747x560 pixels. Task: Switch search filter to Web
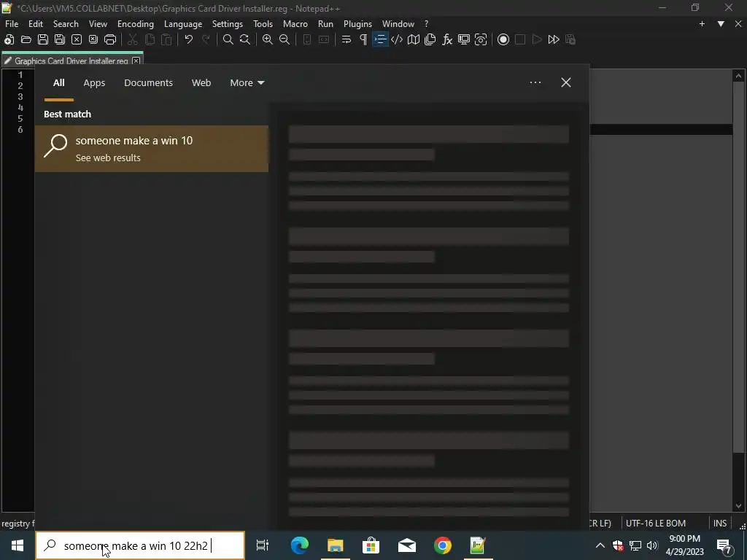coord(201,83)
